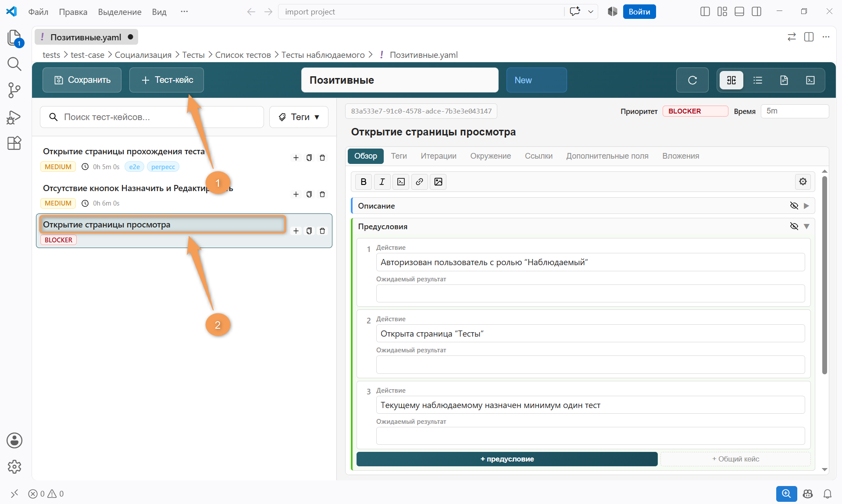The width and height of the screenshot is (842, 504).
Task: Toggle visibility of the Предусловия section
Action: pos(794,226)
